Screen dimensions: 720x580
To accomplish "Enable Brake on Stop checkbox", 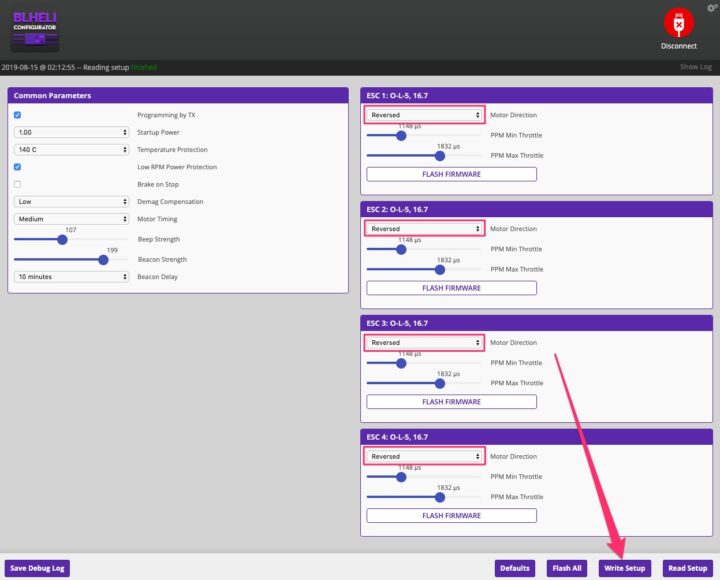I will (x=17, y=184).
